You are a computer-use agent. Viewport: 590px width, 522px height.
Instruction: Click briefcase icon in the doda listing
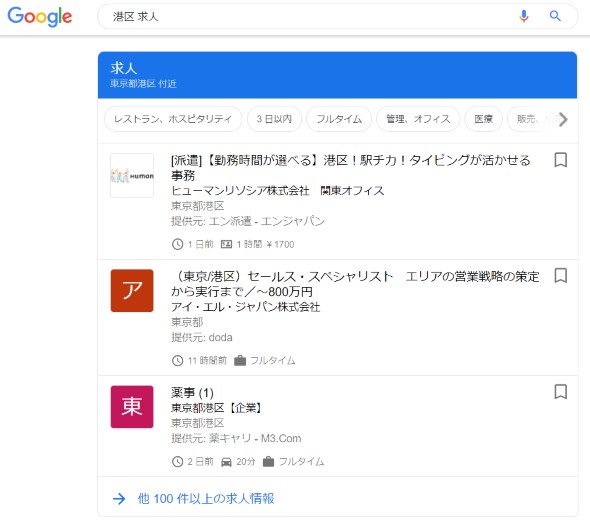tap(240, 361)
